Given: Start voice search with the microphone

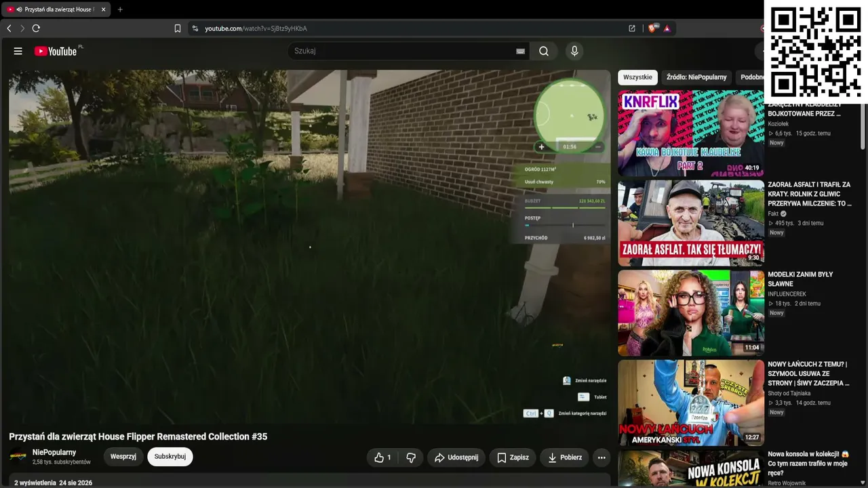Looking at the screenshot, I should (574, 51).
